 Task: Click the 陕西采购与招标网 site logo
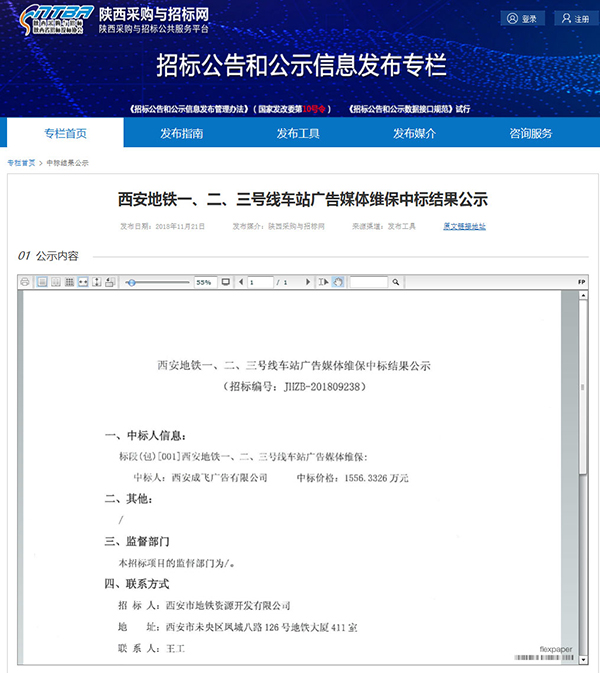tap(114, 20)
